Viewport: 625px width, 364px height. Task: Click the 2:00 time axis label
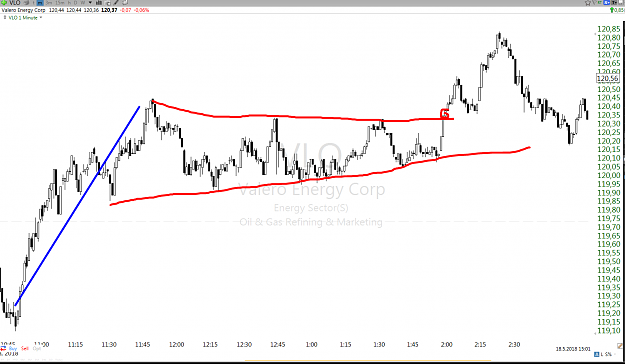(446, 344)
